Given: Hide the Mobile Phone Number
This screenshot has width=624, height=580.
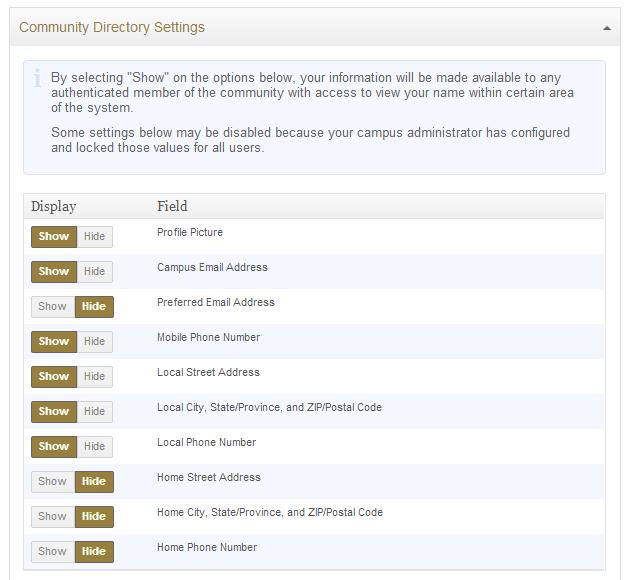Looking at the screenshot, I should point(94,342).
